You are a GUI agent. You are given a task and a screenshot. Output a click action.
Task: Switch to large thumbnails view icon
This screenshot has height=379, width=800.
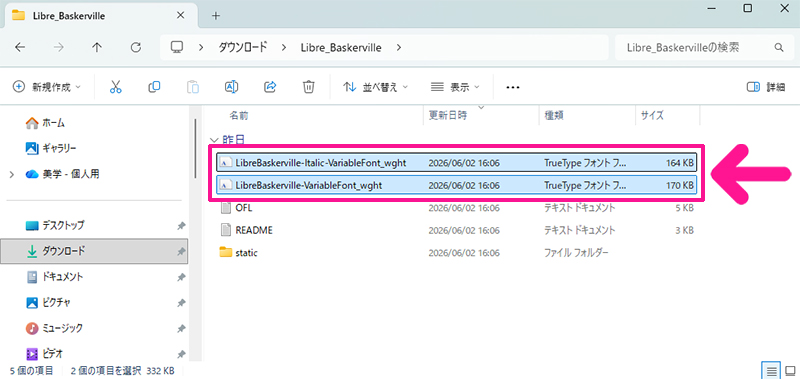click(x=790, y=370)
